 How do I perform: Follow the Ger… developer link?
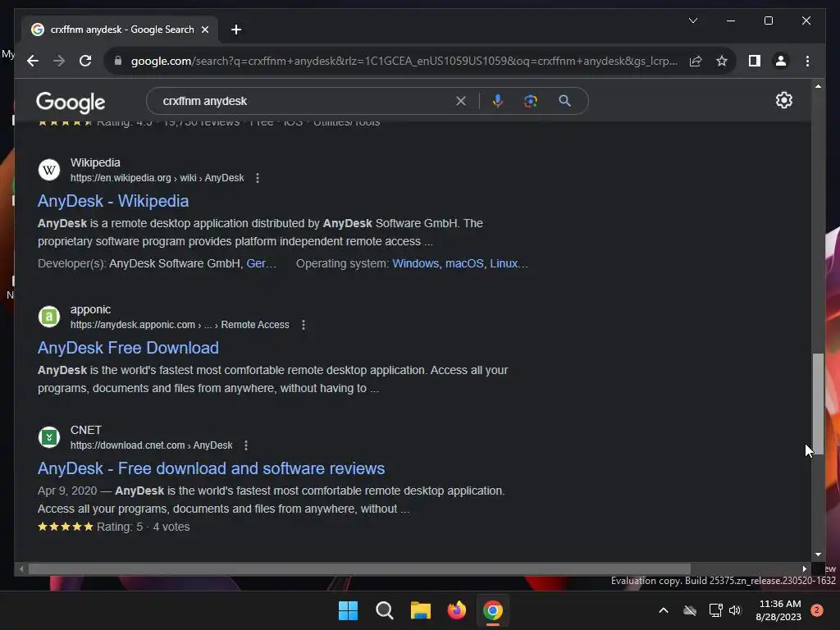pos(261,263)
